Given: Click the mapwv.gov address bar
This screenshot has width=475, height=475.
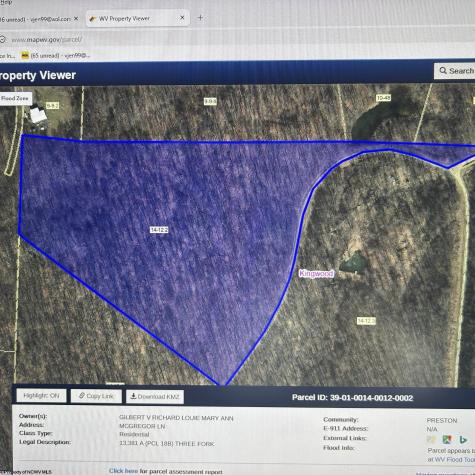Looking at the screenshot, I should (x=47, y=40).
